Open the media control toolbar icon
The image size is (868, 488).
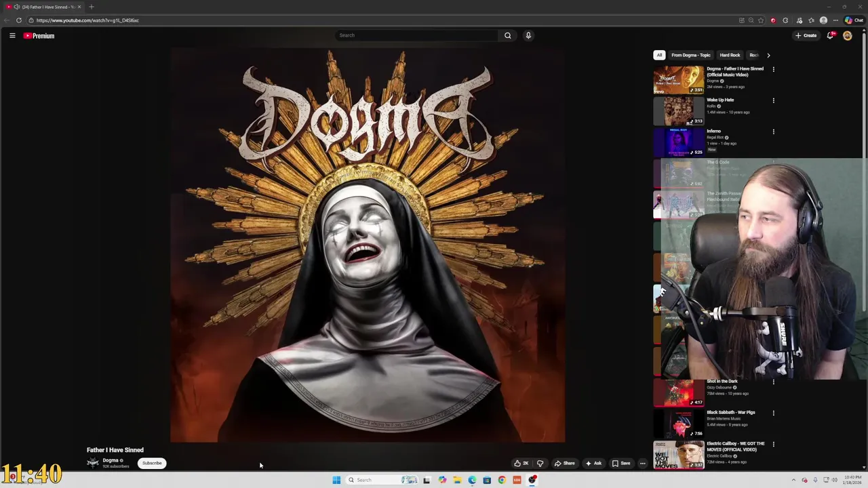click(x=800, y=20)
